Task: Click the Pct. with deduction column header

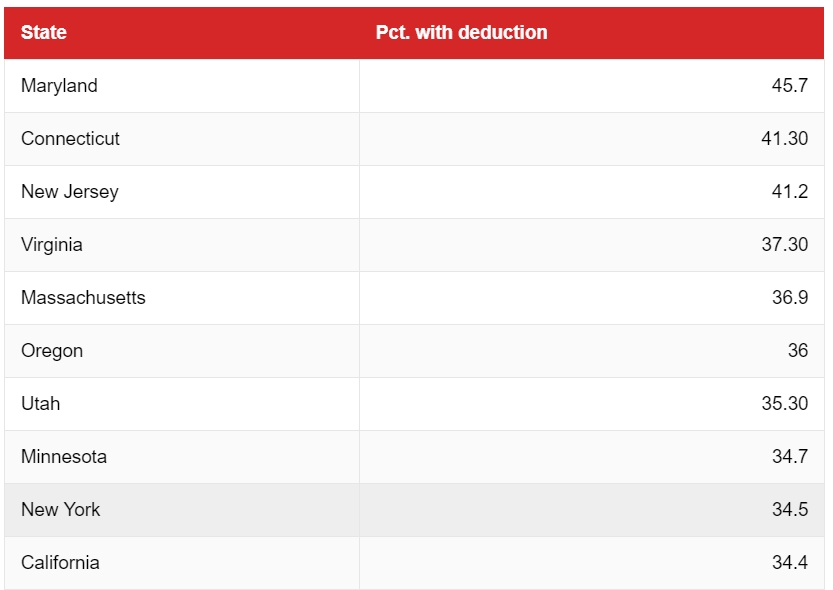Action: pyautogui.click(x=461, y=32)
